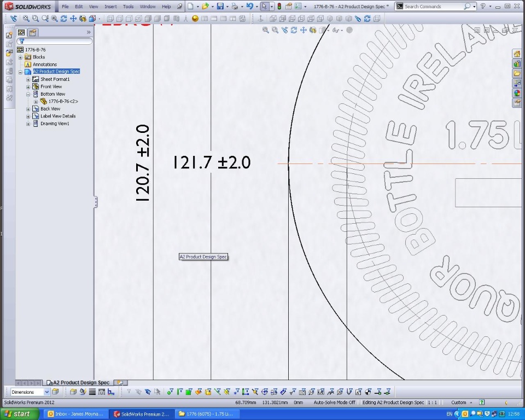Viewport: 525px width, 420px height.
Task: Open the Dimensions layer dropdown
Action: 46,392
